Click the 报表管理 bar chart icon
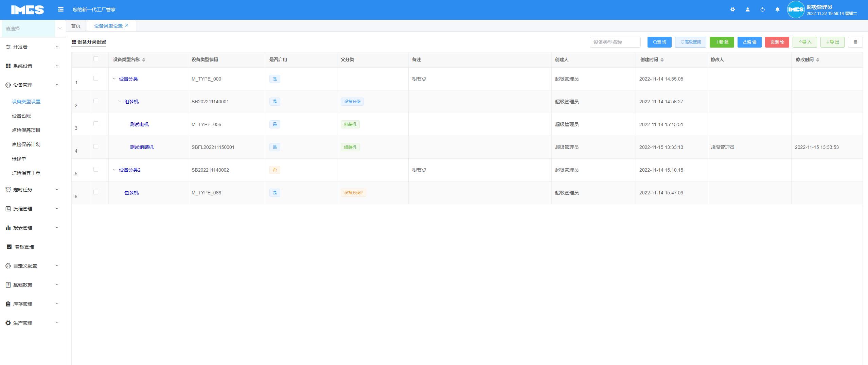This screenshot has width=868, height=365. point(8,228)
